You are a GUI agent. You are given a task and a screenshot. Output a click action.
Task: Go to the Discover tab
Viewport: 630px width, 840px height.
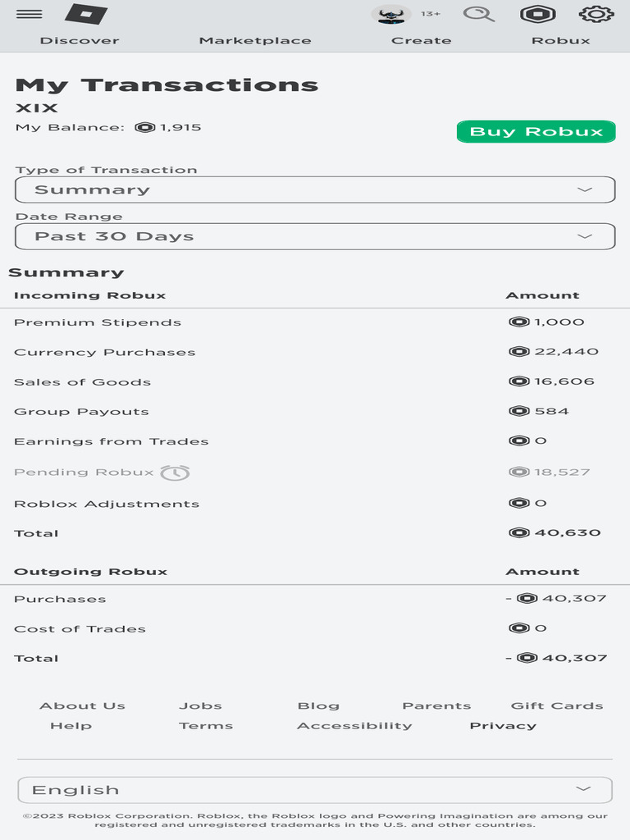pos(80,40)
